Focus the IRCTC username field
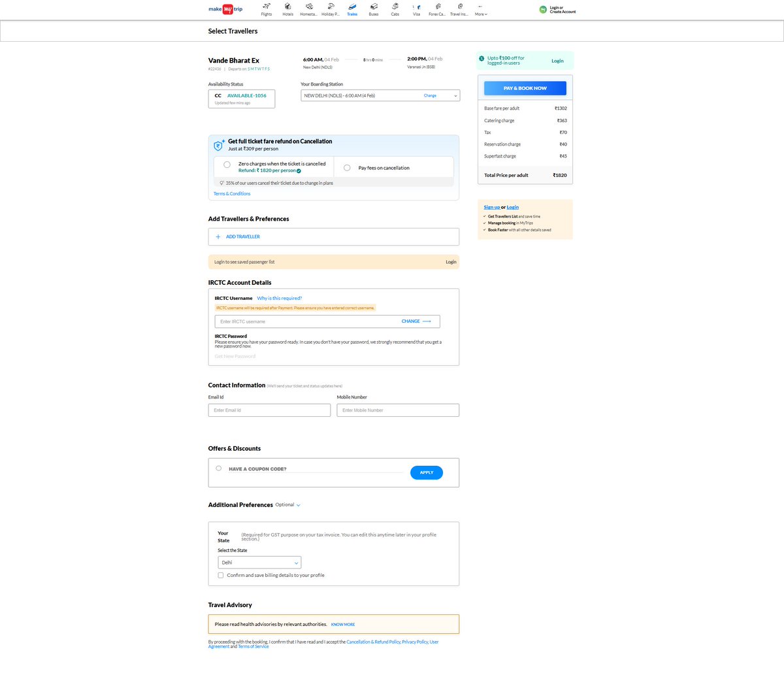This screenshot has width=784, height=688. pos(327,321)
